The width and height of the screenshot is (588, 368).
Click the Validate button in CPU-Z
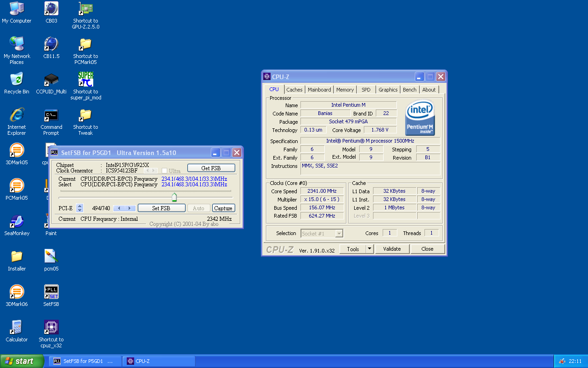pyautogui.click(x=392, y=249)
